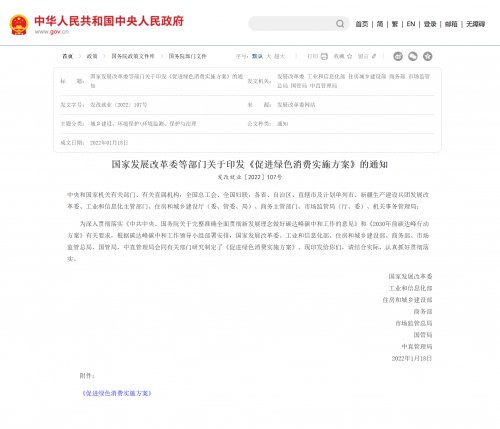Click document number 发改就业〔2022〕107号 in table
Image resolution: width=500 pixels, height=429 pixels.
[119, 105]
